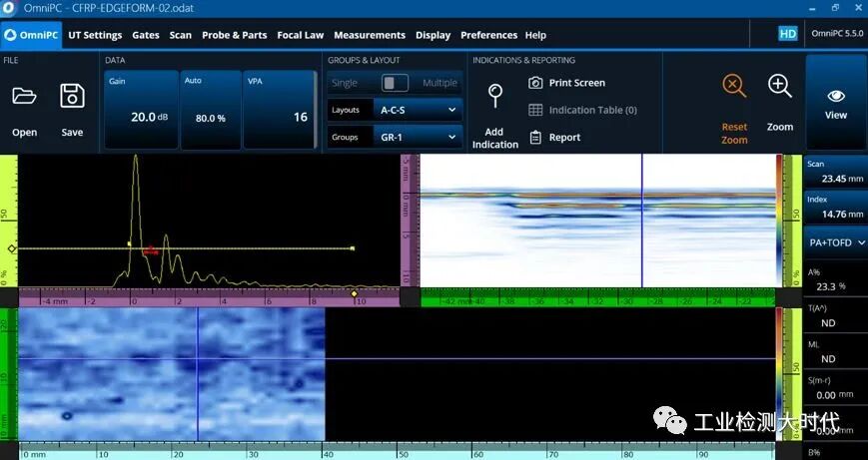Screen dimensions: 868x460
Task: Click the red gate marker on A-scan
Action: pos(151,250)
